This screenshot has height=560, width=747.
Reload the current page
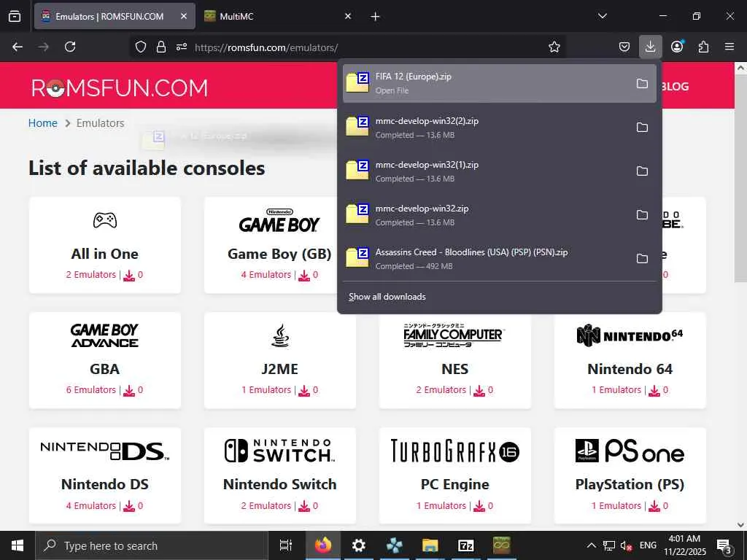[x=70, y=47]
